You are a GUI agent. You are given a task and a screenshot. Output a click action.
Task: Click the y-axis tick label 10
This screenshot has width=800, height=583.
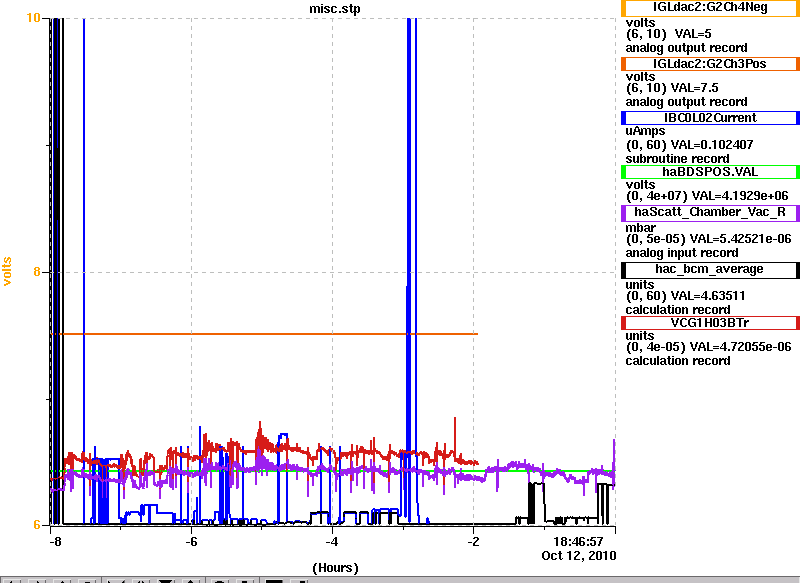tap(33, 18)
